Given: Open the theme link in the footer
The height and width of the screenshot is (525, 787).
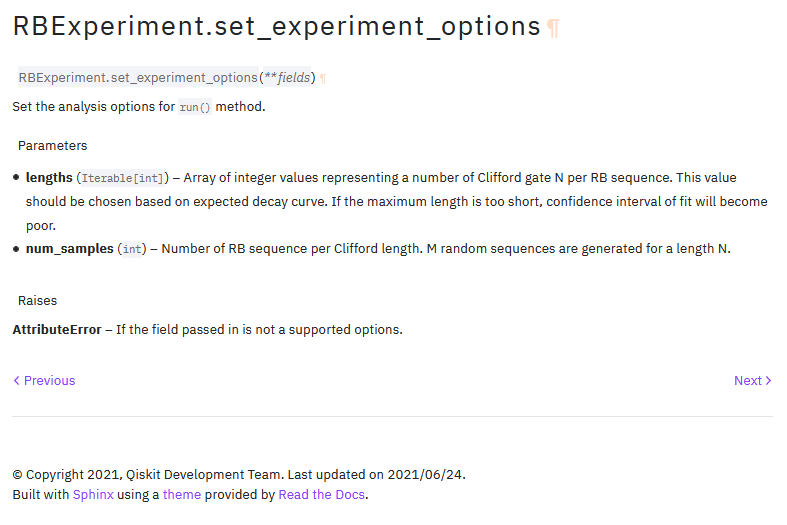Looking at the screenshot, I should [182, 494].
